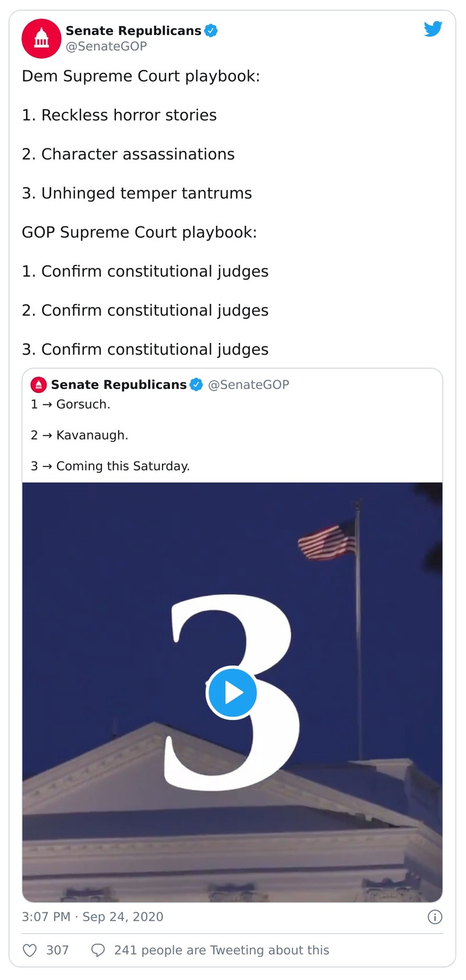Open the info icon near the timestamp
The height and width of the screenshot is (980, 466).
click(435, 917)
